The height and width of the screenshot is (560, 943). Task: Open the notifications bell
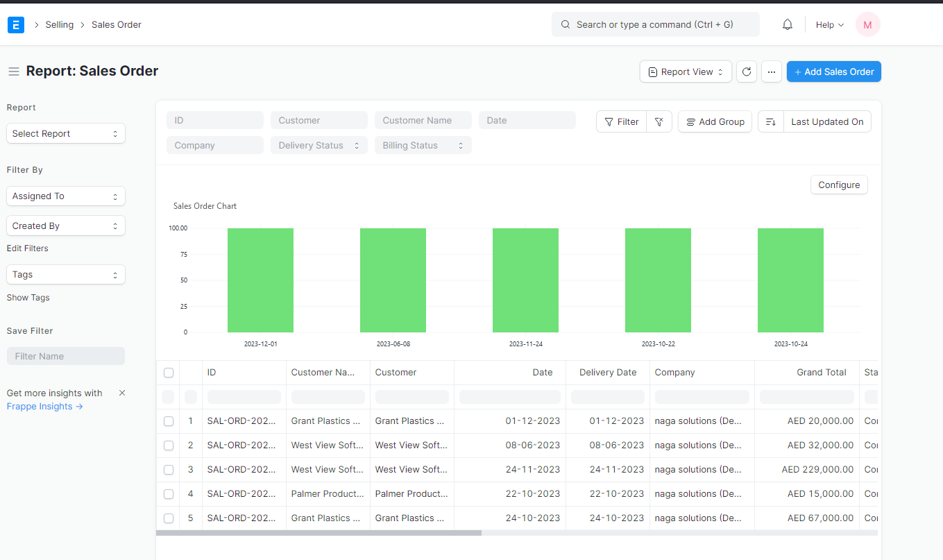coord(787,24)
